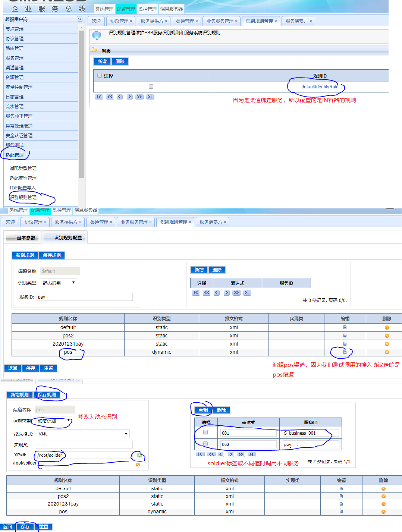Open 识别规则管理 in the sidebar

[x=23, y=197]
